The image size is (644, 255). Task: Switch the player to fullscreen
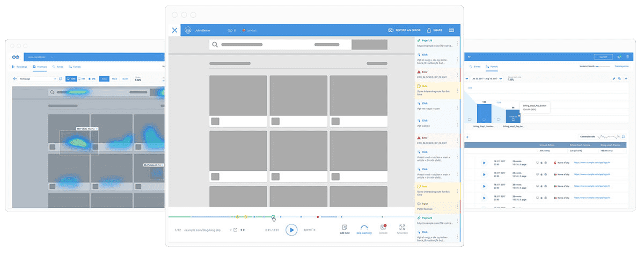(402, 229)
